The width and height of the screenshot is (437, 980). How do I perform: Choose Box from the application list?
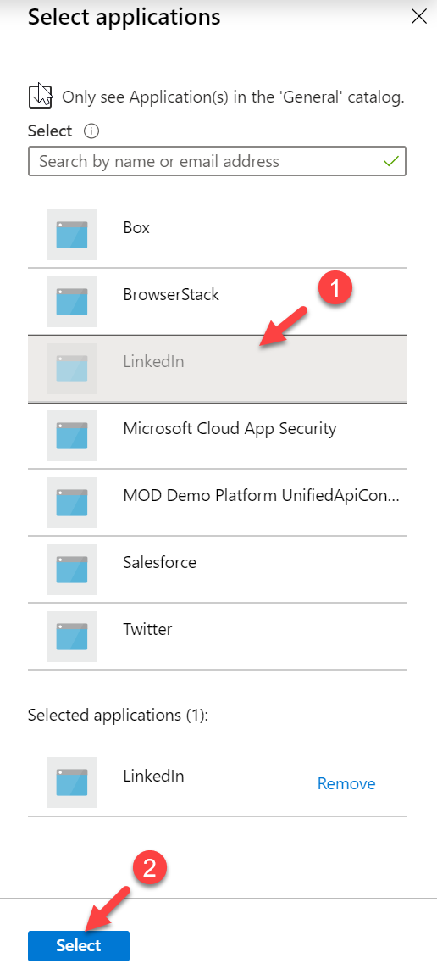click(x=218, y=234)
